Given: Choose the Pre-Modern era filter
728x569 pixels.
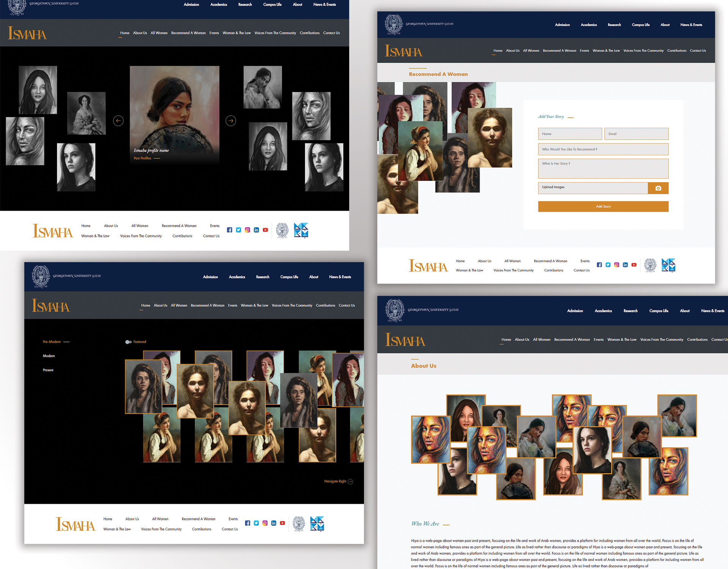Looking at the screenshot, I should point(52,342).
